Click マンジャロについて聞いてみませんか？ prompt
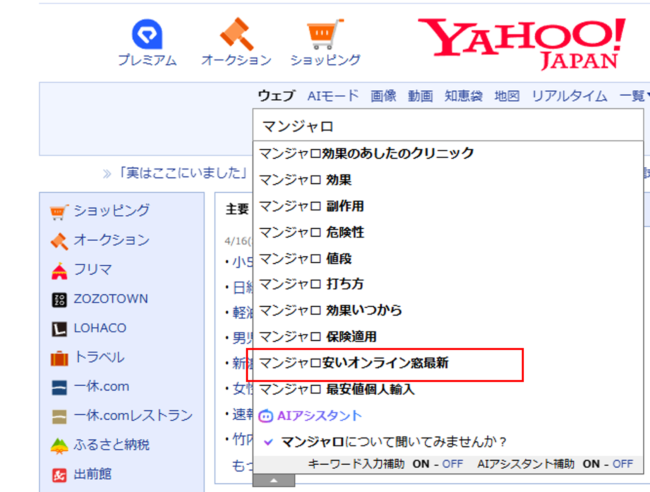 tap(393, 442)
